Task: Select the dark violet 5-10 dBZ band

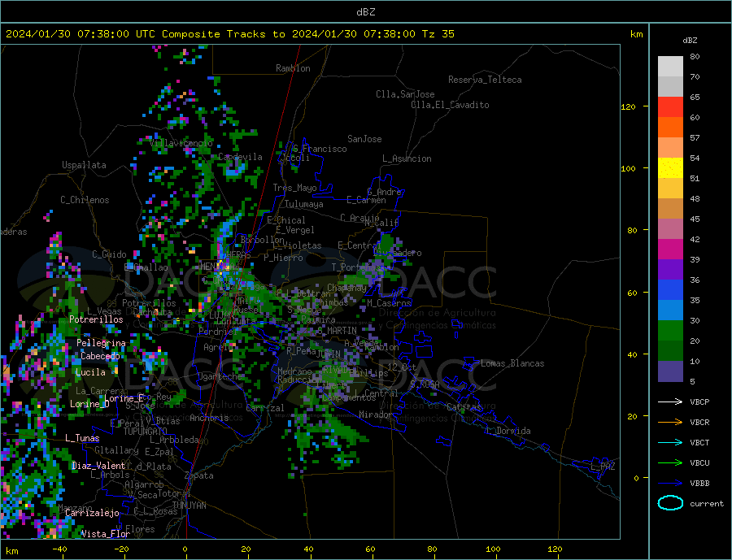Action: tap(670, 371)
